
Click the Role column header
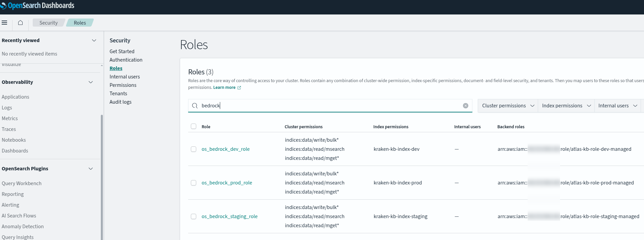206,127
